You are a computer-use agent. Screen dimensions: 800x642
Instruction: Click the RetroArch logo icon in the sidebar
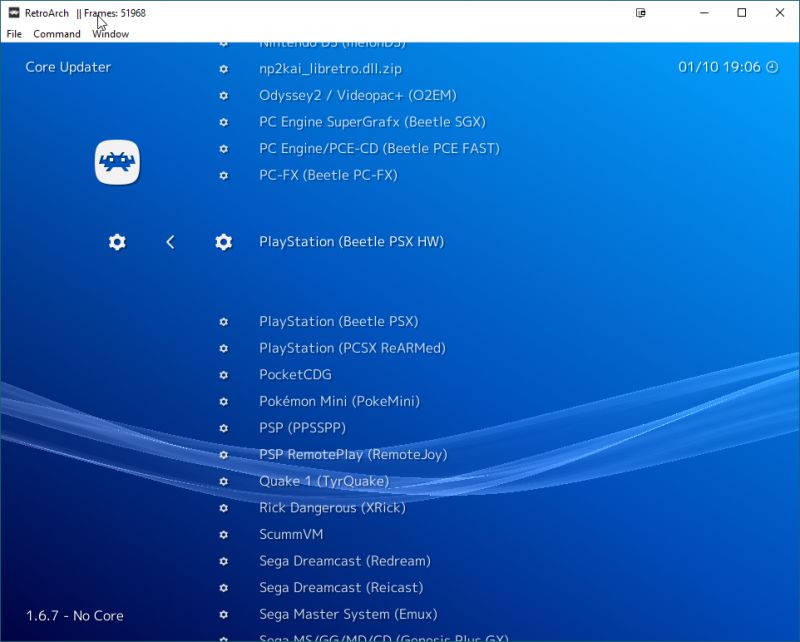click(117, 161)
